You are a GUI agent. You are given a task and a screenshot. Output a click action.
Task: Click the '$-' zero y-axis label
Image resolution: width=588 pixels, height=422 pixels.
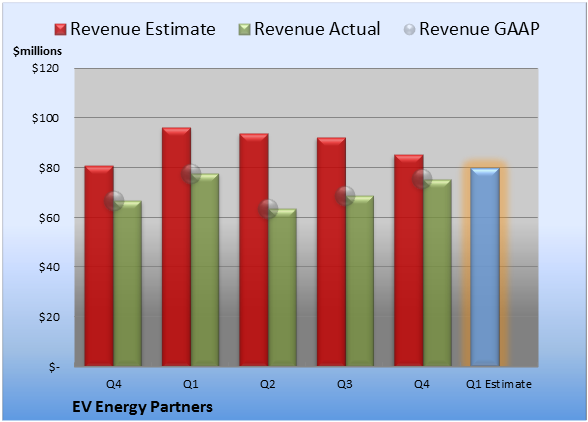click(x=54, y=367)
